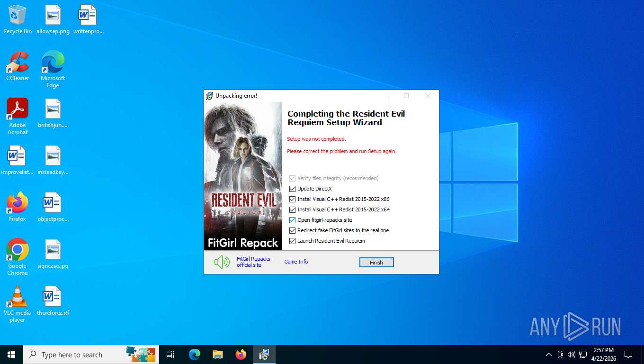Open britishjun image file on desktop
The width and height of the screenshot is (644, 364).
point(53,113)
